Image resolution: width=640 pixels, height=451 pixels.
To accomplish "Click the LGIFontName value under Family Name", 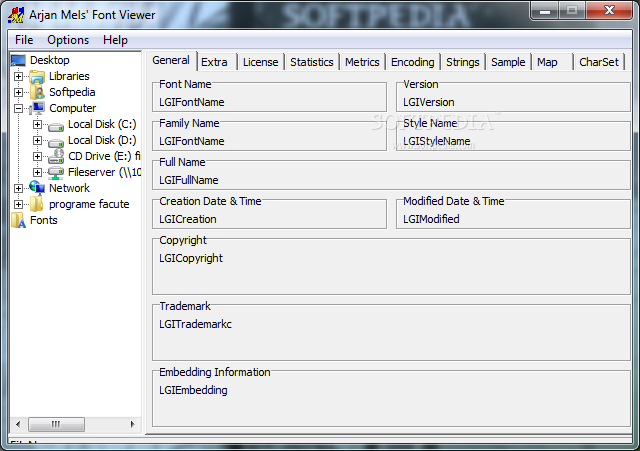I will pos(192,141).
